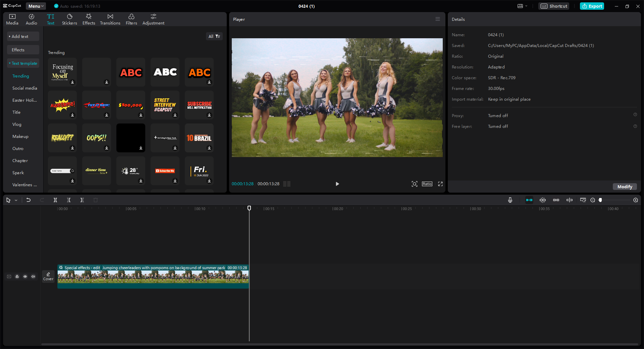Click the Undo icon
The height and width of the screenshot is (349, 644).
pos(29,200)
